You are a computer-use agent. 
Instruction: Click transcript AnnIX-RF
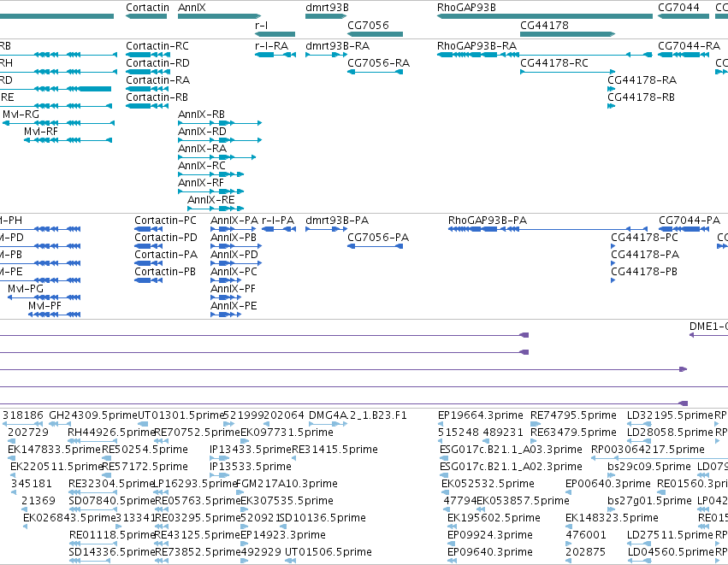(200, 183)
